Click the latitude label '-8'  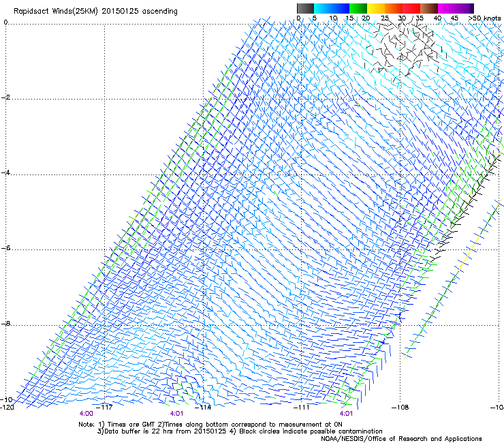coord(5,323)
